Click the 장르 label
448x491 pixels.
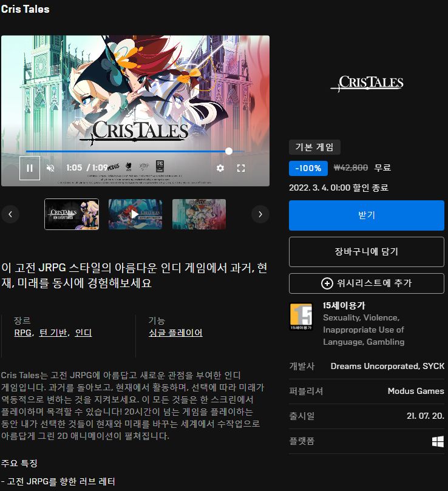click(x=22, y=320)
